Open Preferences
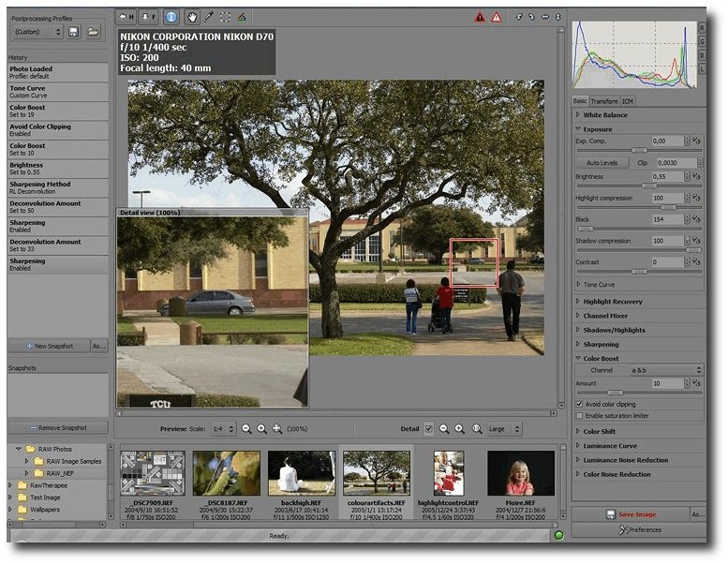The image size is (728, 564). pyautogui.click(x=639, y=529)
